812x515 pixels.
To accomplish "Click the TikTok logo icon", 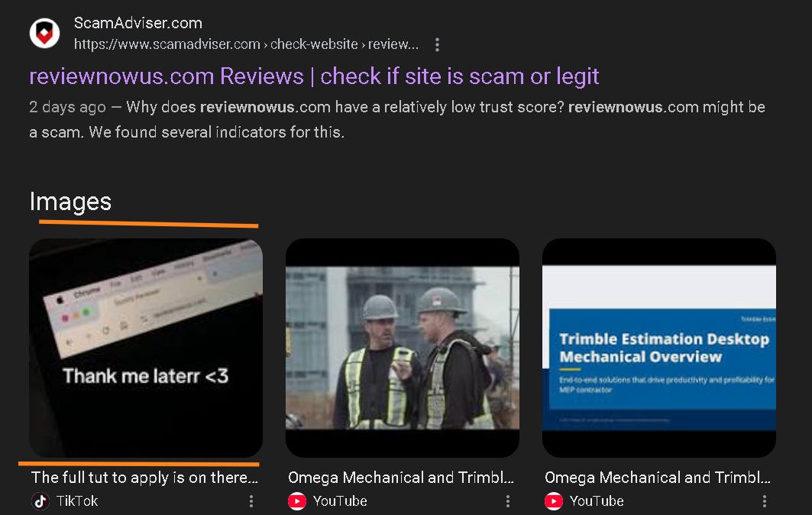I will (x=40, y=501).
